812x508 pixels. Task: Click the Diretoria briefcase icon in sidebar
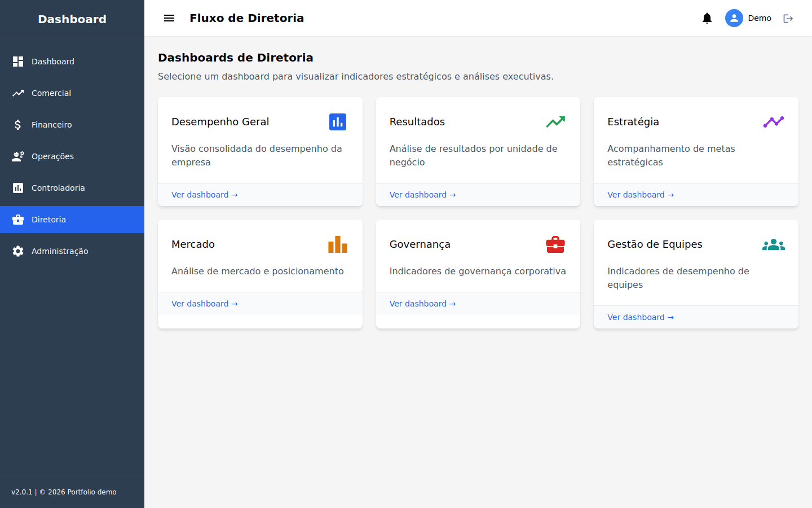pyautogui.click(x=18, y=220)
